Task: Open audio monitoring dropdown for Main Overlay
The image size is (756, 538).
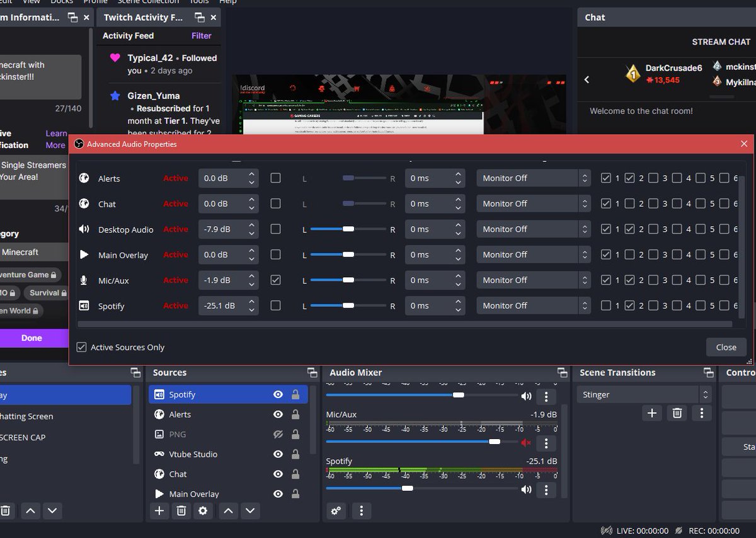Action: point(533,255)
